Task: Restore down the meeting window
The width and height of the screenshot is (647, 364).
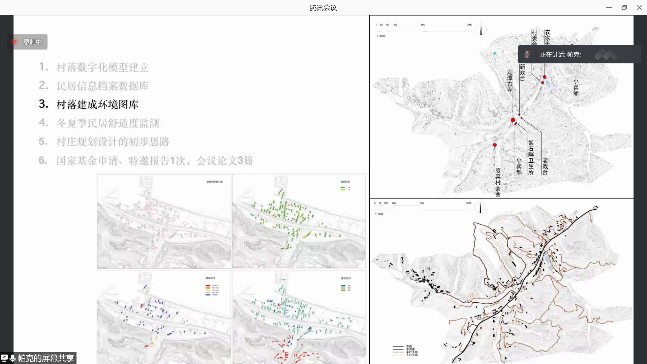Action: tap(624, 7)
